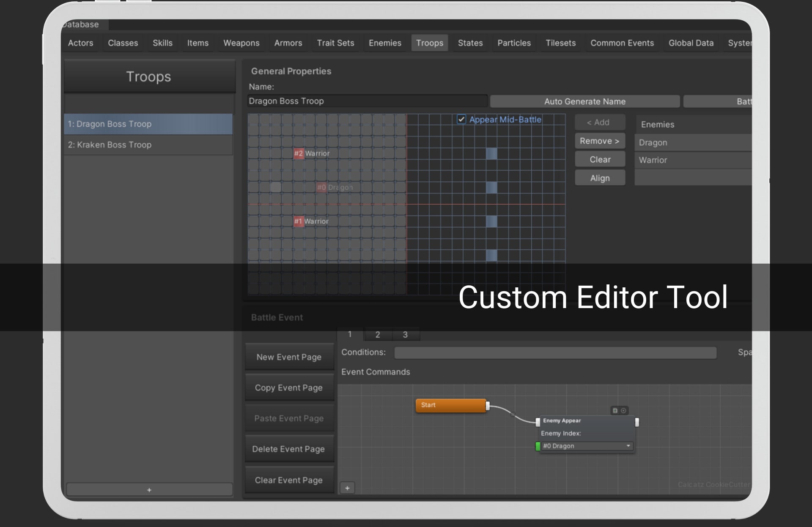The width and height of the screenshot is (812, 527).
Task: Select the #1 Warrior marker on the grid
Action: [299, 221]
